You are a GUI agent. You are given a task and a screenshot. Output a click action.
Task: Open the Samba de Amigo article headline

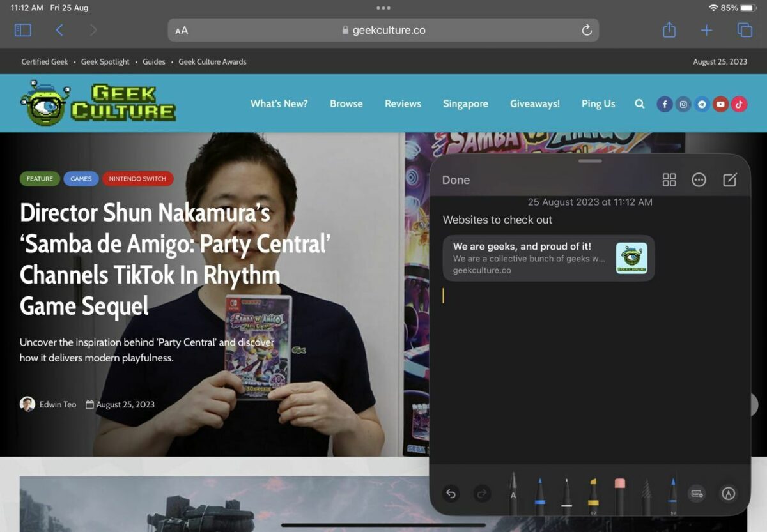click(174, 259)
